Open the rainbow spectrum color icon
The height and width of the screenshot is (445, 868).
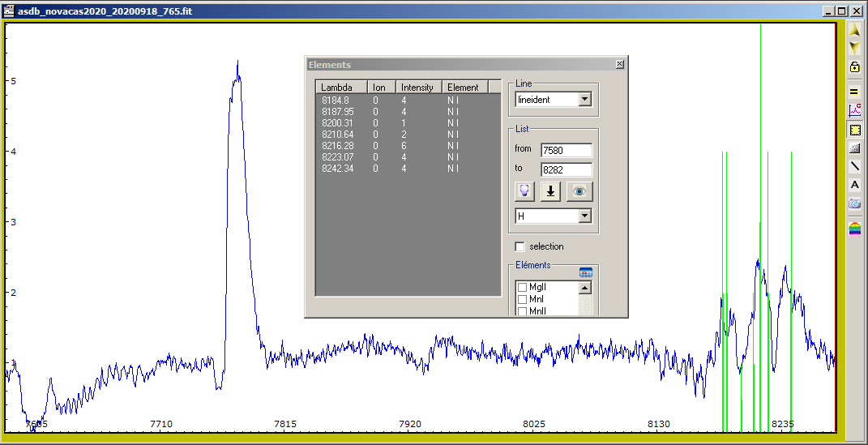(x=854, y=229)
